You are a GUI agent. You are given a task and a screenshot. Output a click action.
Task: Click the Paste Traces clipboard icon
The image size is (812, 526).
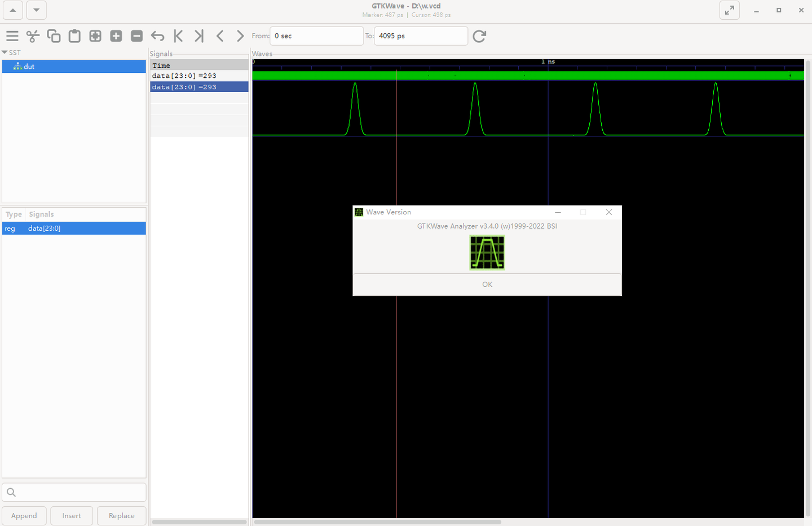(74, 36)
